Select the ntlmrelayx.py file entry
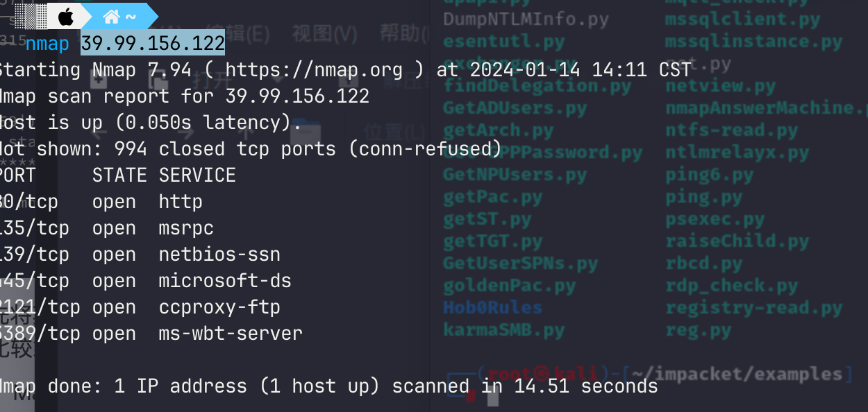The height and width of the screenshot is (412, 868). pyautogui.click(x=737, y=153)
